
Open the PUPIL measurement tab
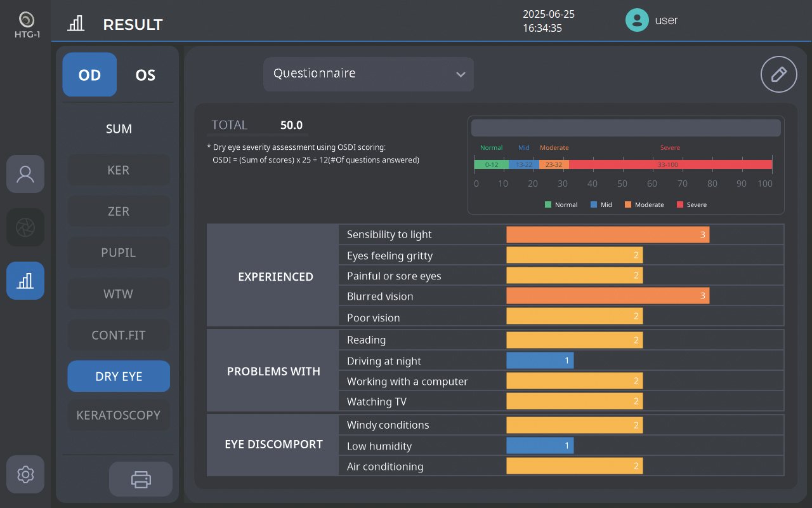coord(119,253)
